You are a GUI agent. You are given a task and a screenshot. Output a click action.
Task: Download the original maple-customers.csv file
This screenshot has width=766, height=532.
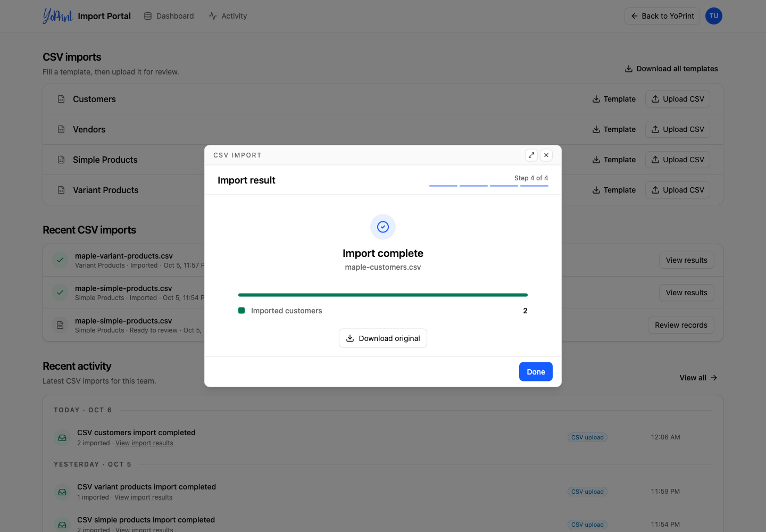(x=383, y=338)
